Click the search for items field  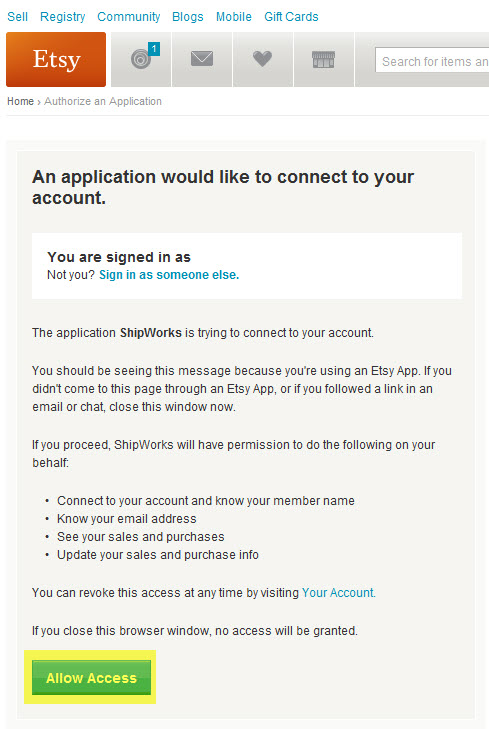432,61
